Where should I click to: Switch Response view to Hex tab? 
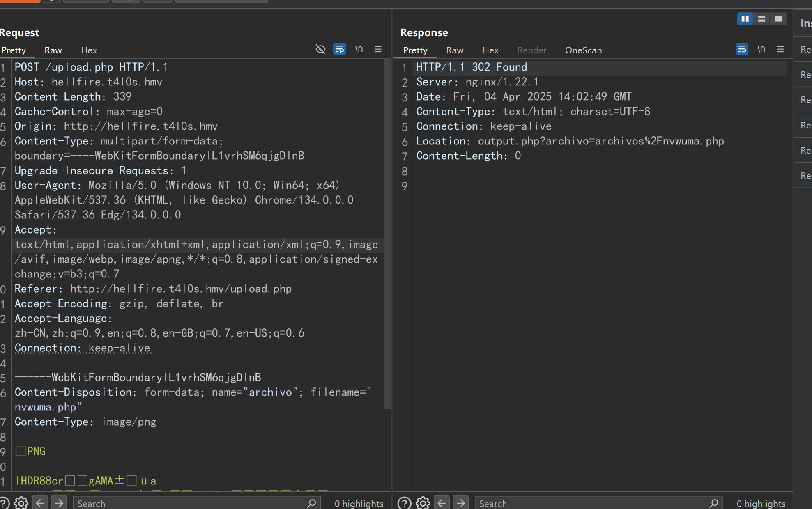490,50
